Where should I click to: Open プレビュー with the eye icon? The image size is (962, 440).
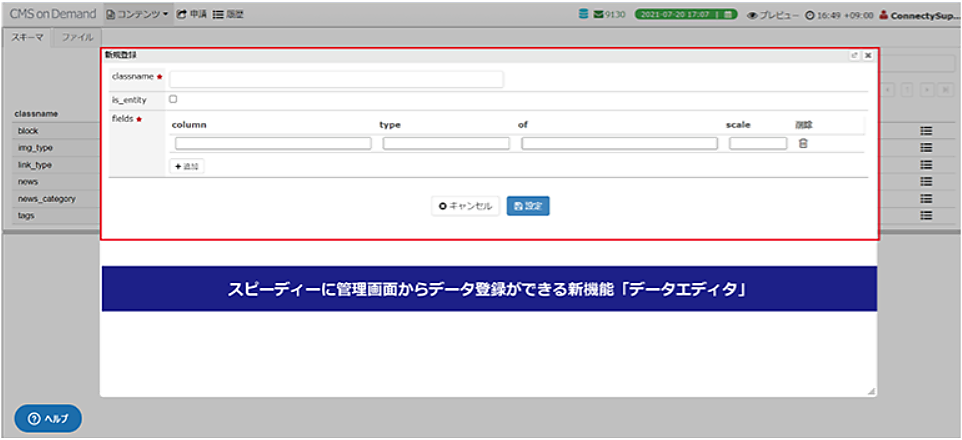click(x=774, y=15)
